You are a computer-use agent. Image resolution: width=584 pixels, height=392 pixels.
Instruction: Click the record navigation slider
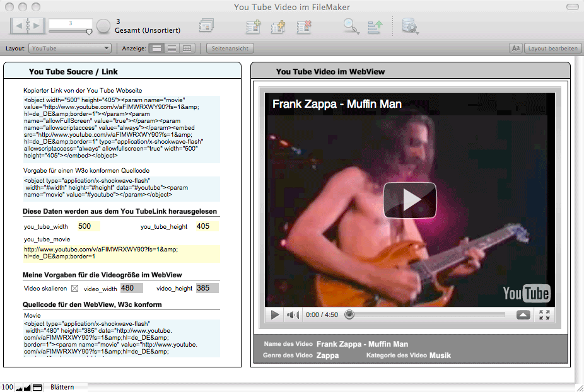point(71,30)
